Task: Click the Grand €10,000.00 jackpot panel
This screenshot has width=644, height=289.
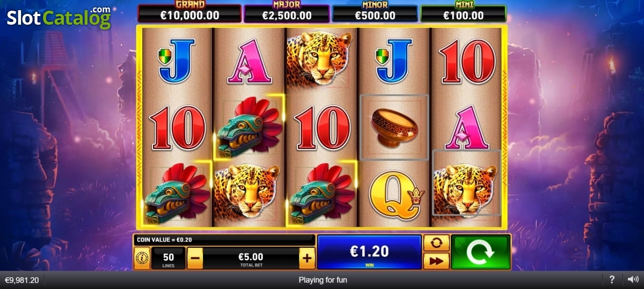Action: click(189, 12)
